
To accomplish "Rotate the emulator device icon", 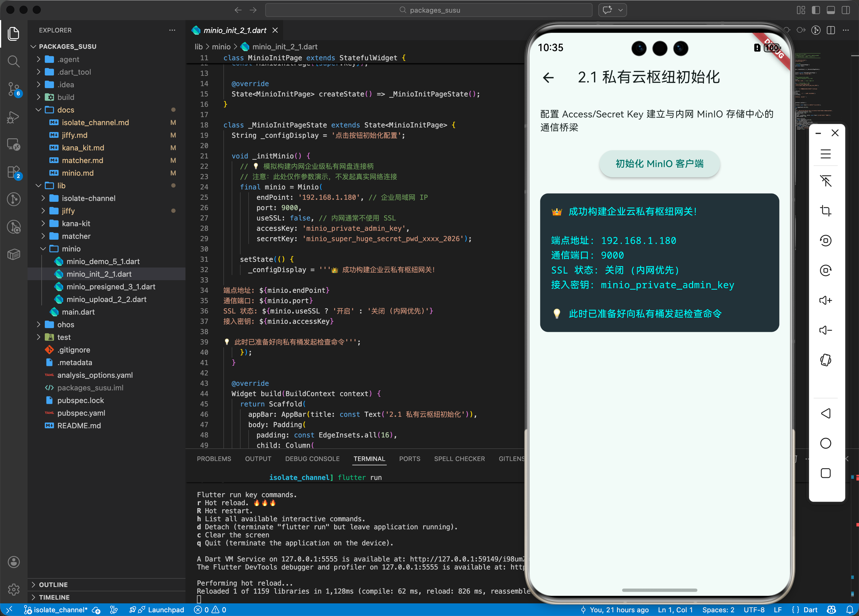I will [x=825, y=360].
